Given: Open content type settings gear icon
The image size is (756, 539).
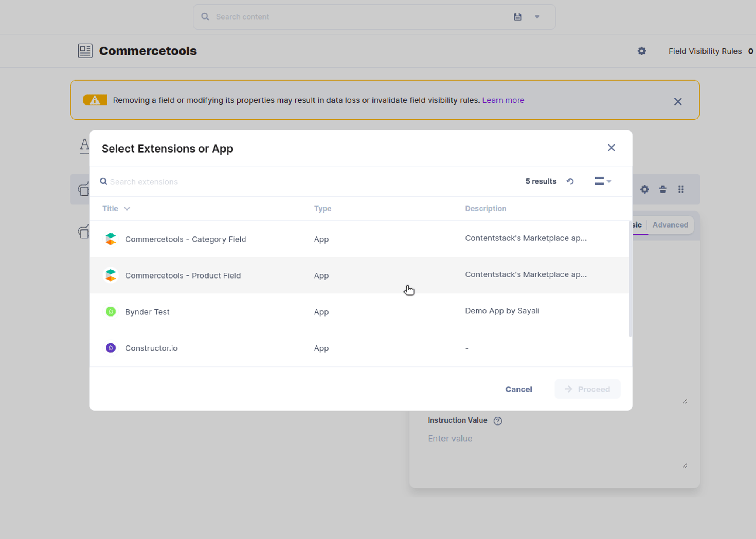Looking at the screenshot, I should coord(642,51).
